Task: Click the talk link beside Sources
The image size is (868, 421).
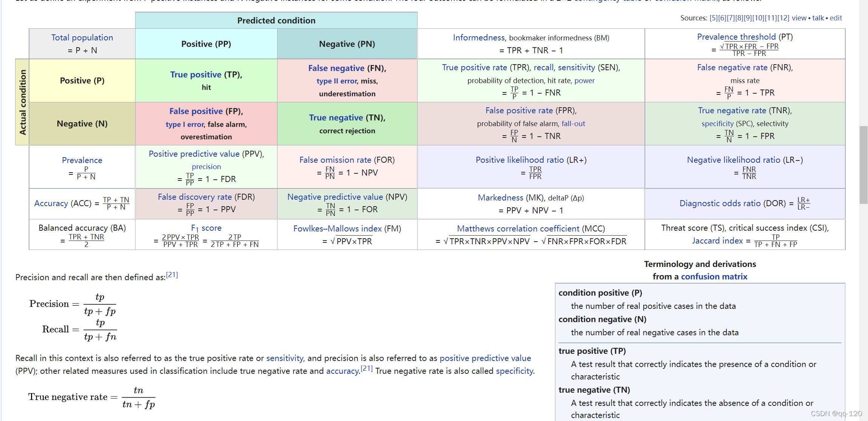Action: (x=818, y=18)
